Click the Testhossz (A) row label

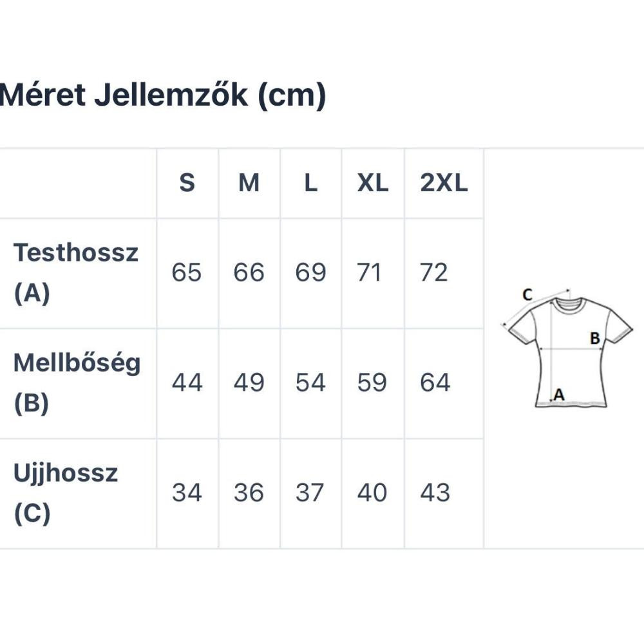76,273
